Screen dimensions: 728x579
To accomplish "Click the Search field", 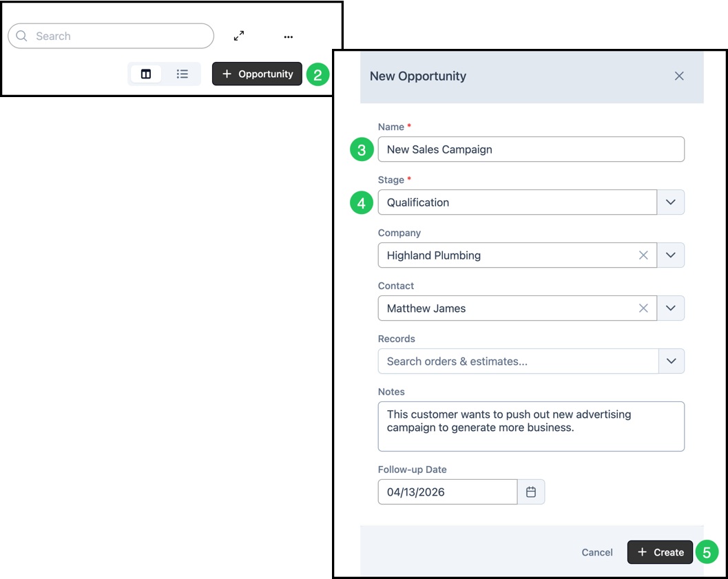I will click(110, 36).
